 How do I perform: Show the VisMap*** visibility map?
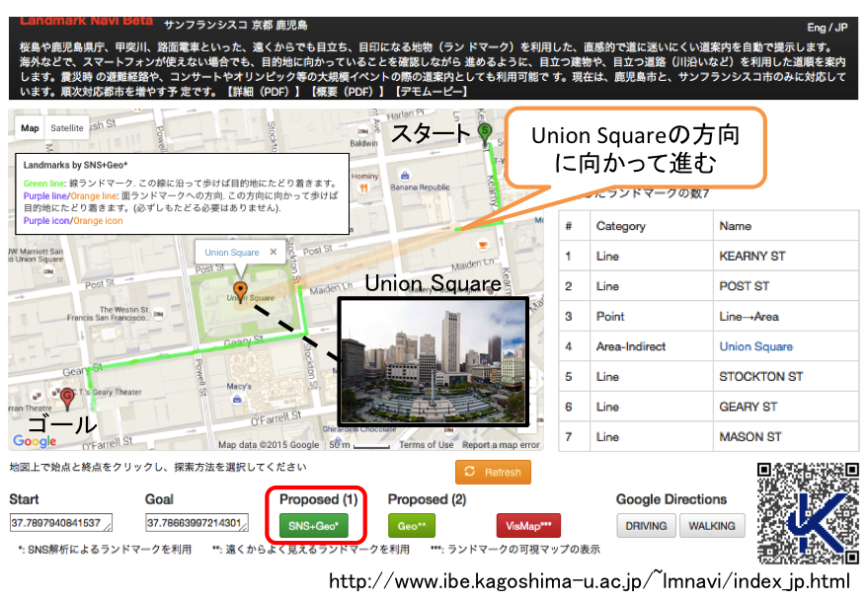pyautogui.click(x=528, y=526)
